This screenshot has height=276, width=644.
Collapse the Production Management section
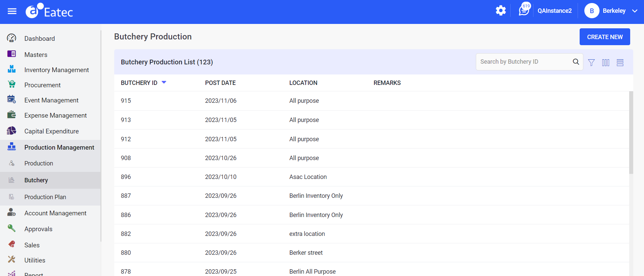(59, 147)
